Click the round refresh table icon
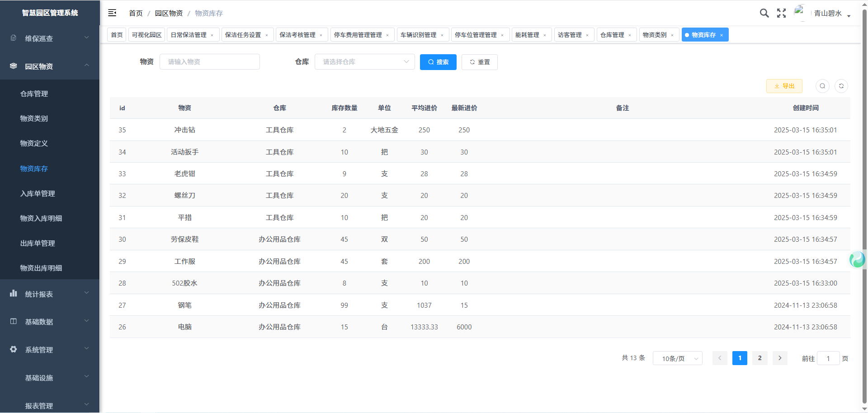This screenshot has height=413, width=868. [841, 86]
